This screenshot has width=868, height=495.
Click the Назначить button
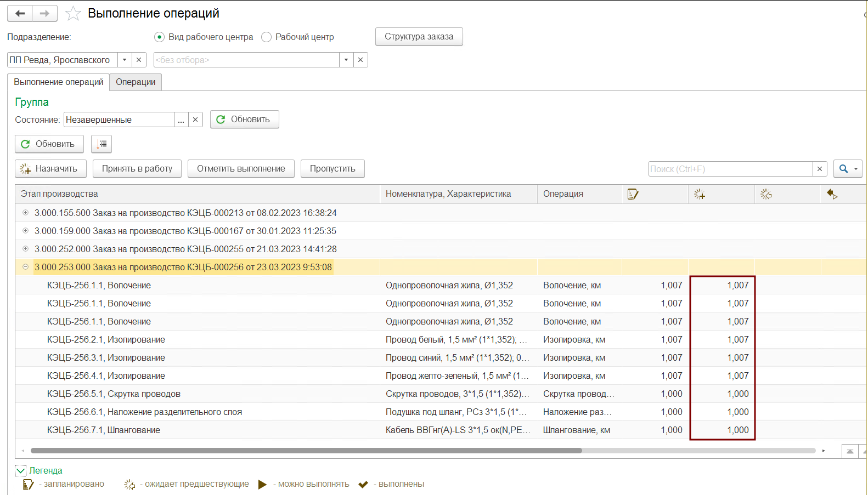tap(50, 169)
